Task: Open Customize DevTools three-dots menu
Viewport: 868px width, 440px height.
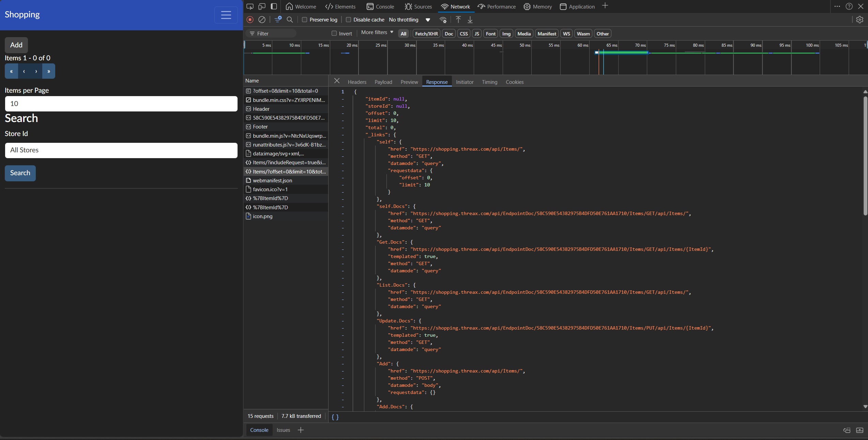Action: tap(837, 6)
